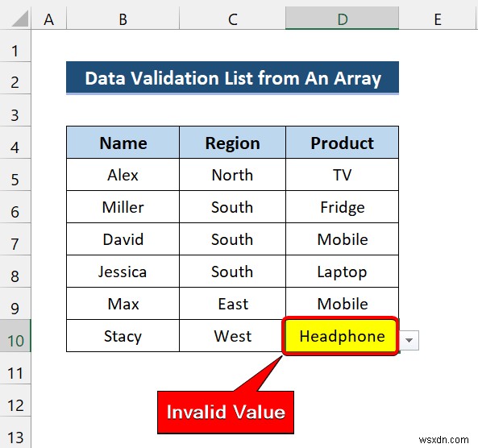478x448 pixels.
Task: Click the 'Name' header cell
Action: pyautogui.click(x=123, y=143)
